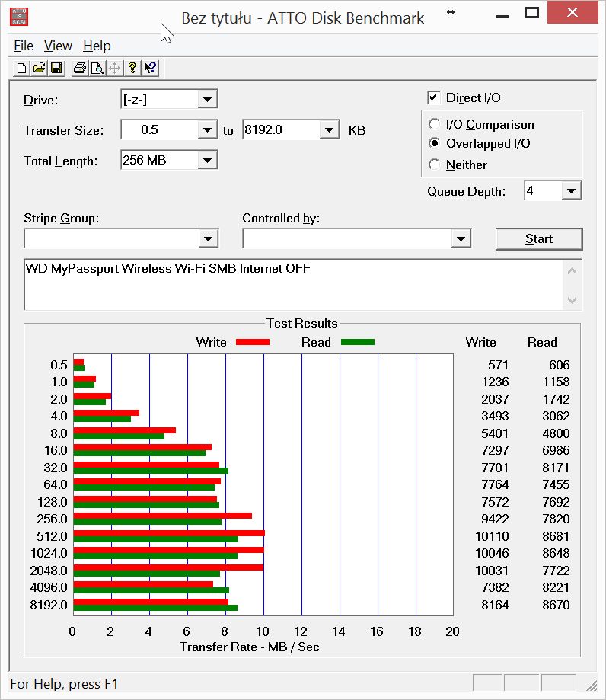This screenshot has width=606, height=700.
Task: Activate the context help arrow icon
Action: (x=150, y=68)
